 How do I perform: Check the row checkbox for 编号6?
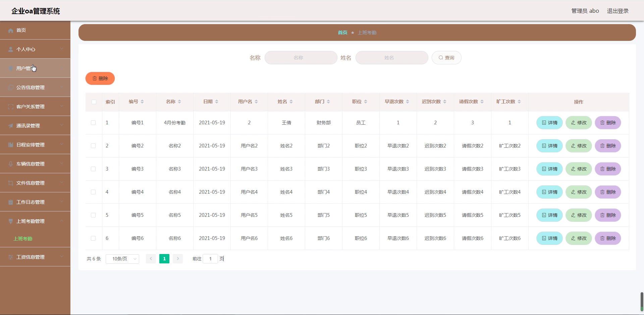93,238
